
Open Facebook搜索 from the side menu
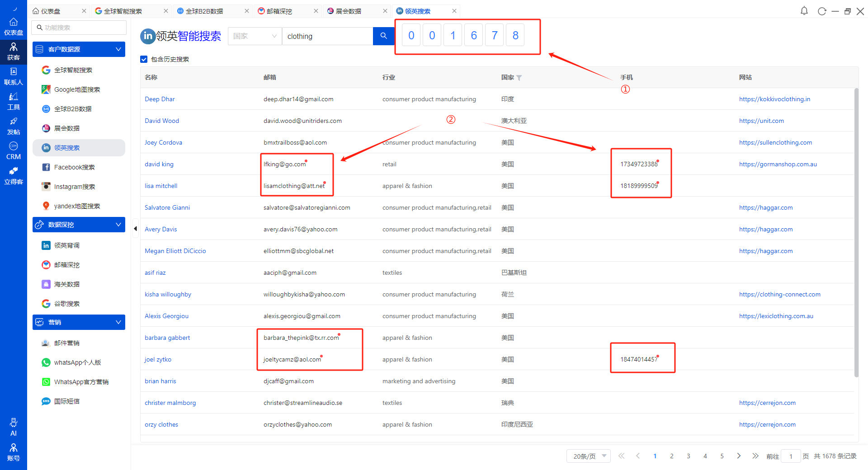tap(74, 167)
